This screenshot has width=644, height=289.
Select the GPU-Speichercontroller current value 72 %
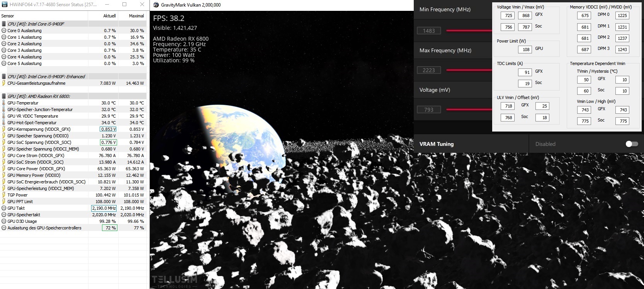[x=110, y=228]
